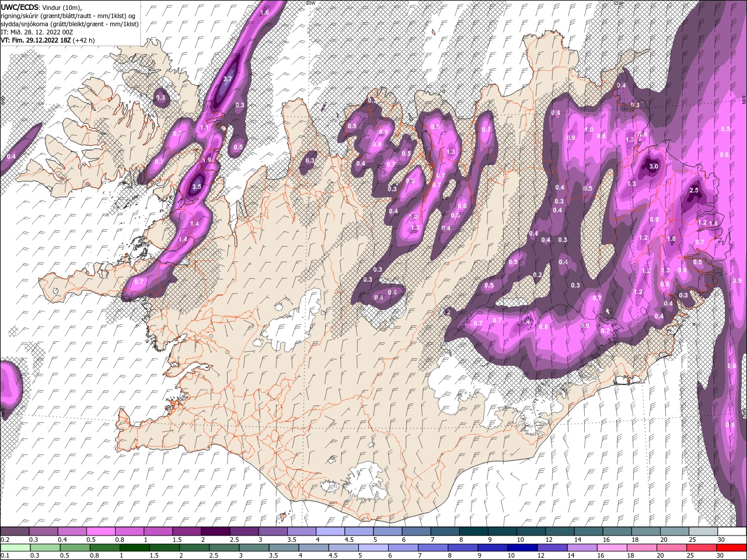Select the rain scale swatch between 0.5 and 0.8
The height and width of the screenshot is (560, 747).
[x=75, y=548]
